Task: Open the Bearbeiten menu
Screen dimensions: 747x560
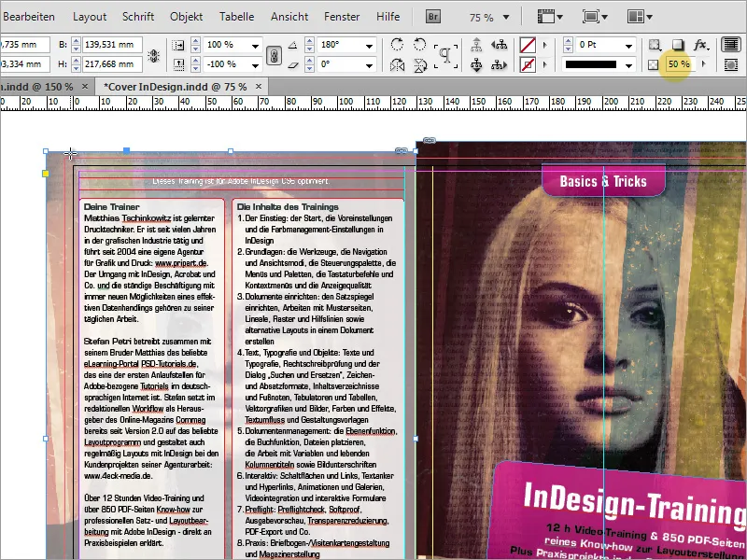Action: (x=29, y=17)
